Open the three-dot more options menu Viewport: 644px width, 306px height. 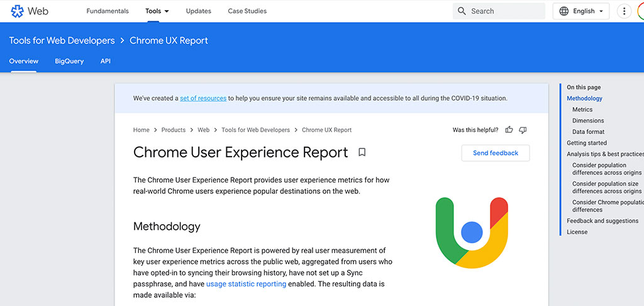click(624, 11)
